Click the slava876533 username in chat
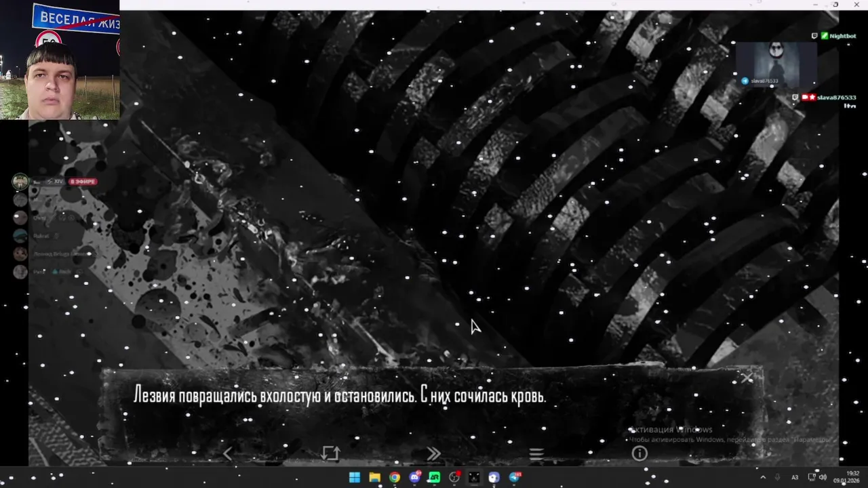This screenshot has height=488, width=868. coord(836,98)
